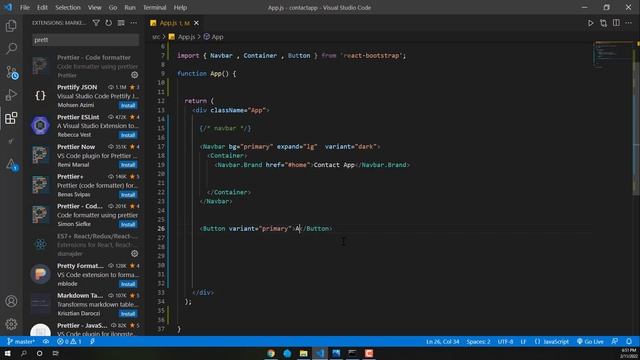This screenshot has width=640, height=360.
Task: Open the File menu
Action: click(x=25, y=7)
